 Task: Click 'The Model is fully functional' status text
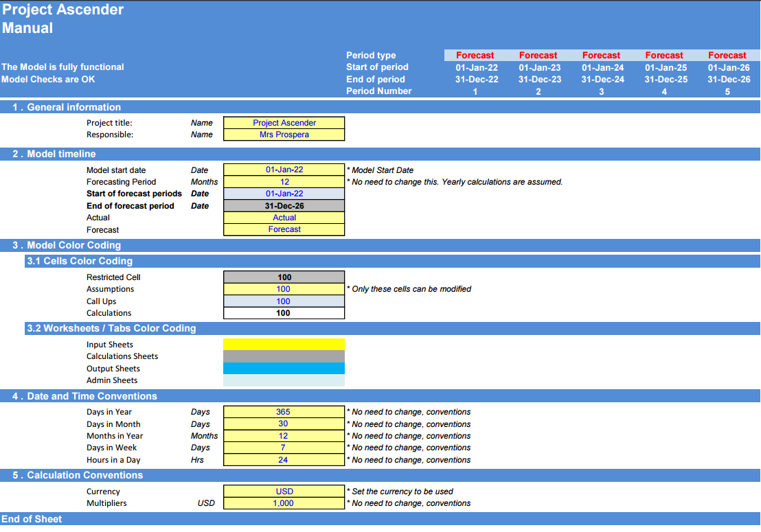(63, 67)
